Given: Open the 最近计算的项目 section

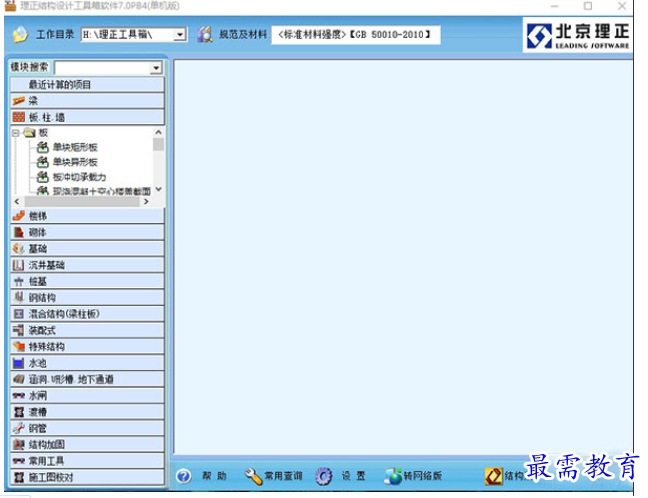Looking at the screenshot, I should [x=87, y=85].
